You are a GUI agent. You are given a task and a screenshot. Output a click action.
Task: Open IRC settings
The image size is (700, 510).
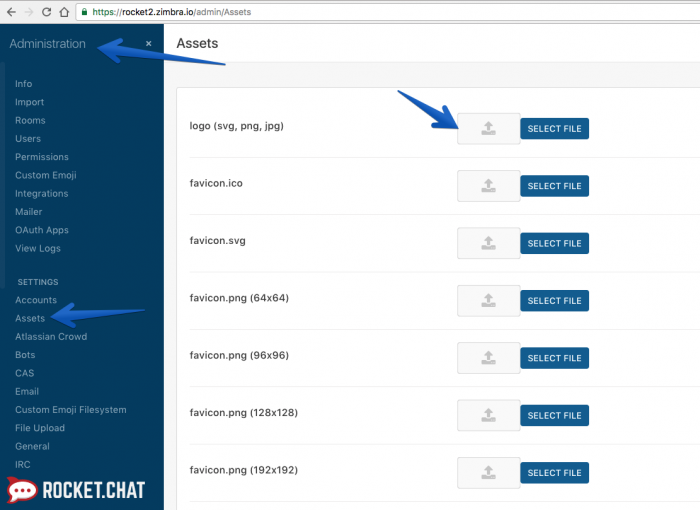click(22, 464)
